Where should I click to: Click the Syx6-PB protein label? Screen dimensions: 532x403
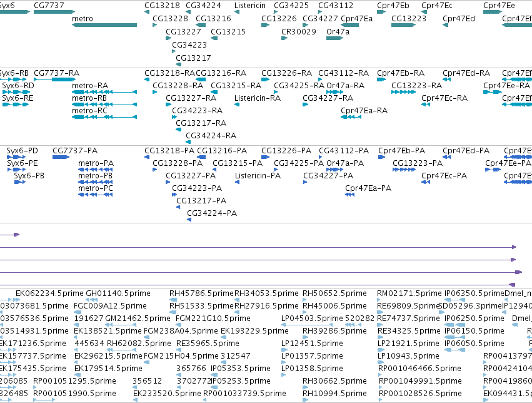tap(29, 176)
